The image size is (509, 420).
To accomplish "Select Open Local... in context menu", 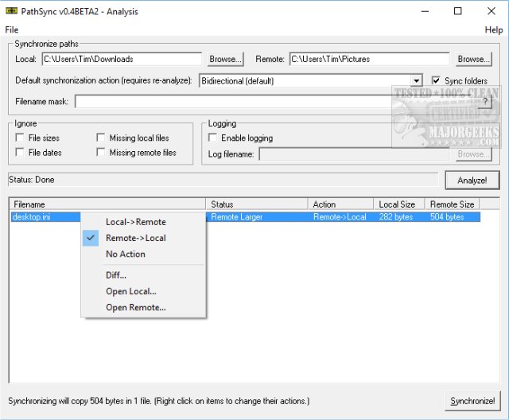I will tap(143, 291).
